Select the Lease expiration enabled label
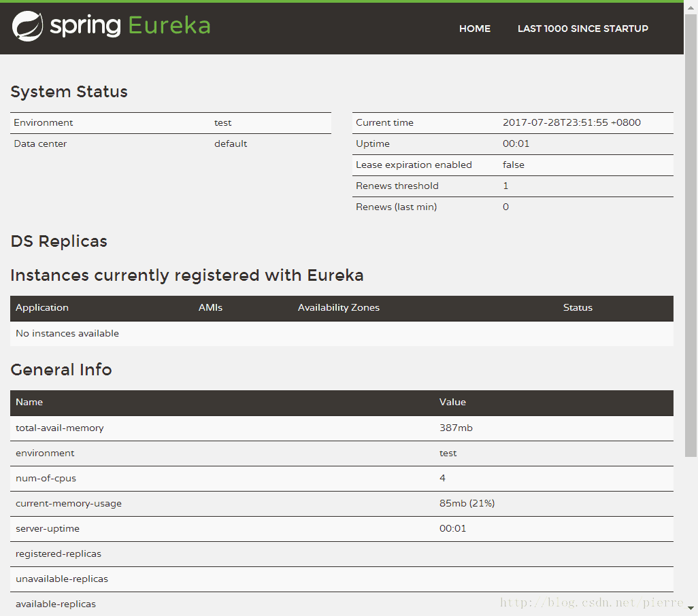The height and width of the screenshot is (616, 698). (414, 165)
